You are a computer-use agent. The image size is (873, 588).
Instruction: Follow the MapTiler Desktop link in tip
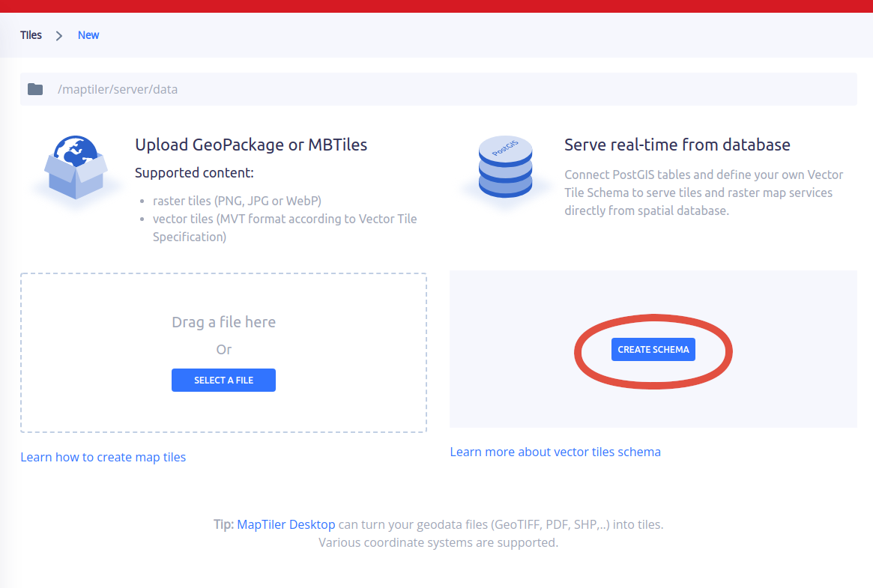coord(286,524)
